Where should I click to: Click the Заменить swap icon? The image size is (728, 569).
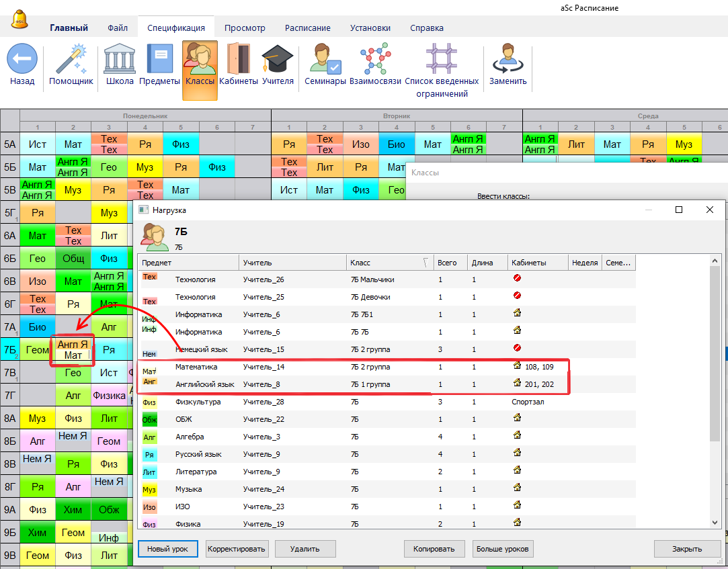pyautogui.click(x=508, y=59)
